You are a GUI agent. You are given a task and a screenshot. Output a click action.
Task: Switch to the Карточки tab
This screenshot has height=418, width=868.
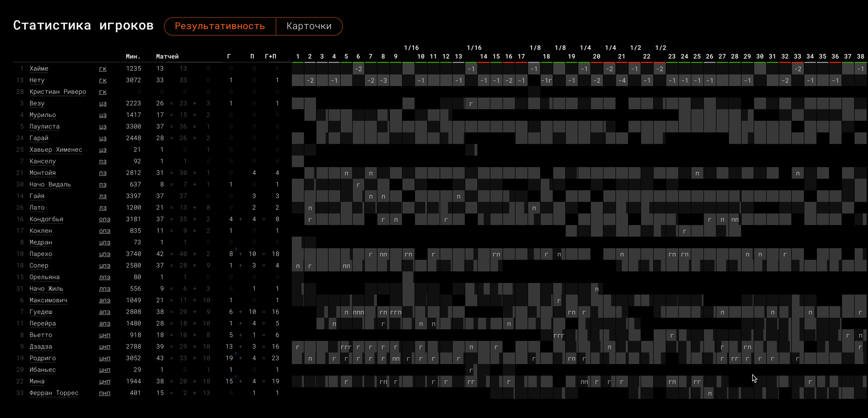click(x=309, y=26)
